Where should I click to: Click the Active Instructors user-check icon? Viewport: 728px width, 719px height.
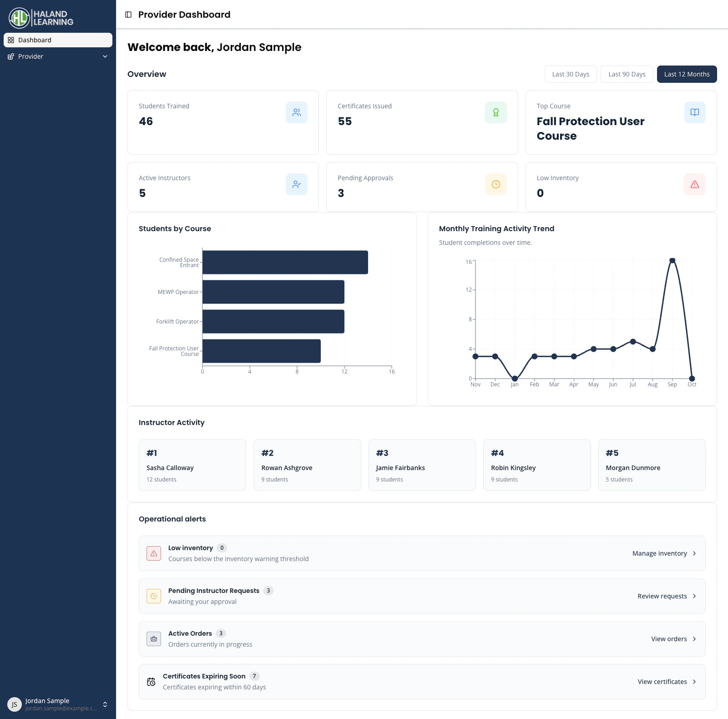tap(297, 184)
